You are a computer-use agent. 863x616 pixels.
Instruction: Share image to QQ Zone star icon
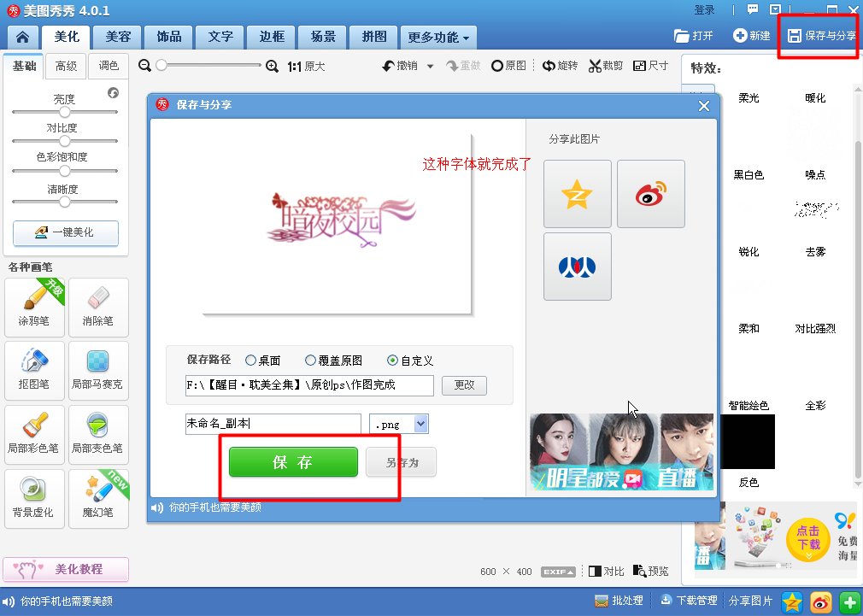pyautogui.click(x=577, y=194)
